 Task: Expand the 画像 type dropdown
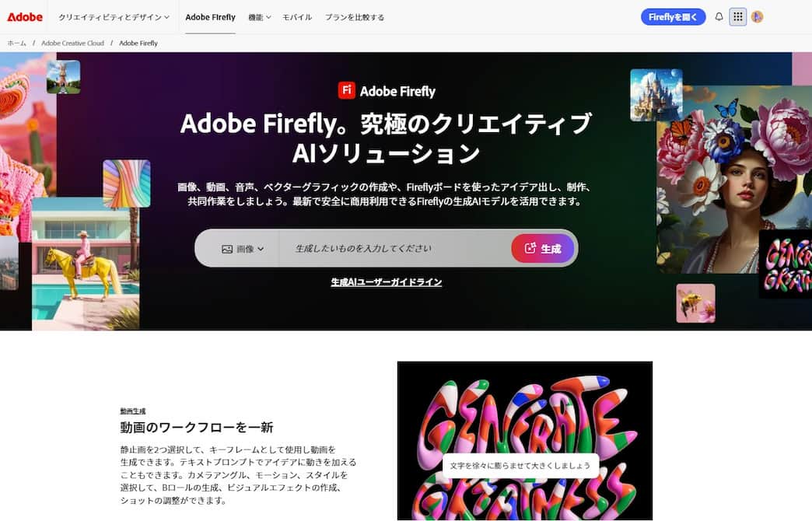tap(243, 249)
